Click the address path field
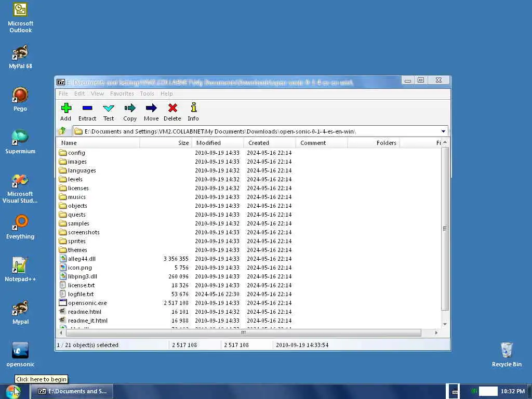Screen dimensions: 532x399 (x=260, y=131)
